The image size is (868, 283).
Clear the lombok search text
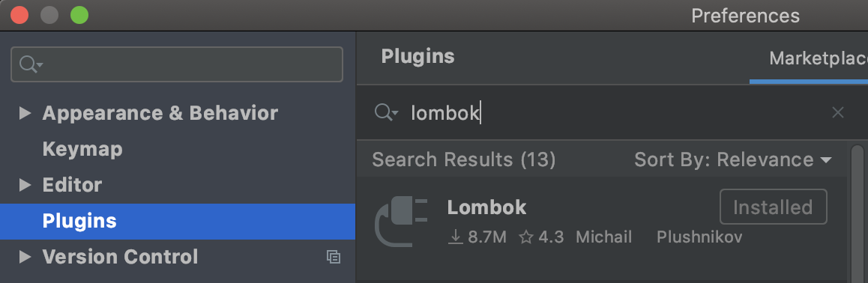click(x=837, y=113)
